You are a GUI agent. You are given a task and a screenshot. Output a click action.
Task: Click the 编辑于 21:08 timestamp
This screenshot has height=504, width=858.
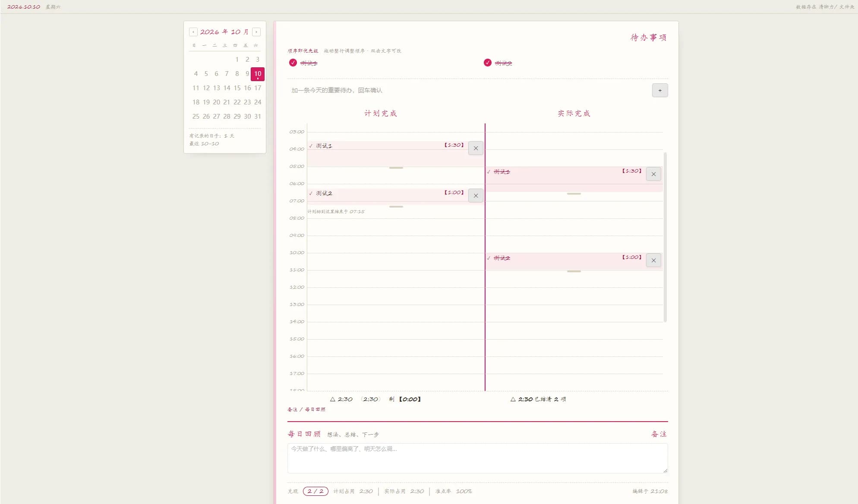(650, 491)
